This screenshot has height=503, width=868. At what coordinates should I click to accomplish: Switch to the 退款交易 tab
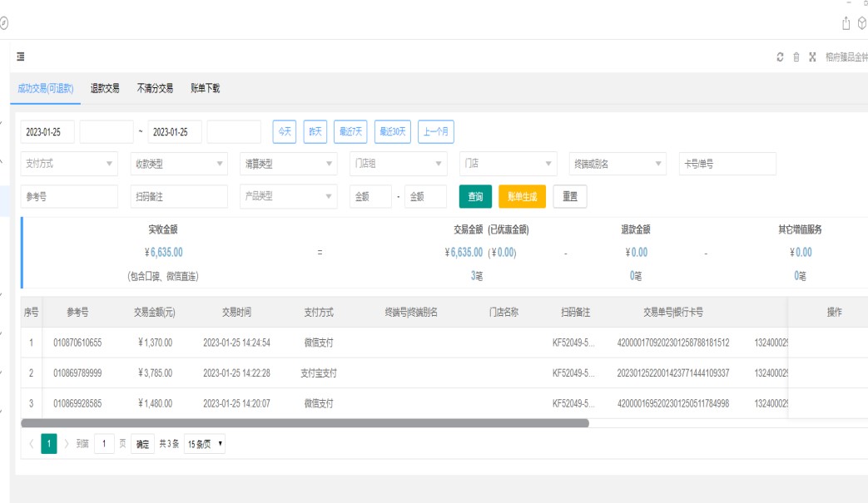(105, 88)
